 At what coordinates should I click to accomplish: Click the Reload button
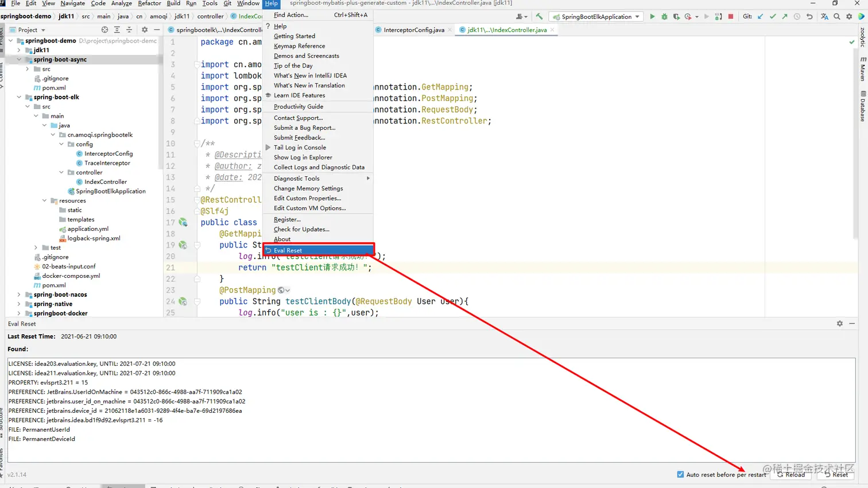tap(791, 474)
